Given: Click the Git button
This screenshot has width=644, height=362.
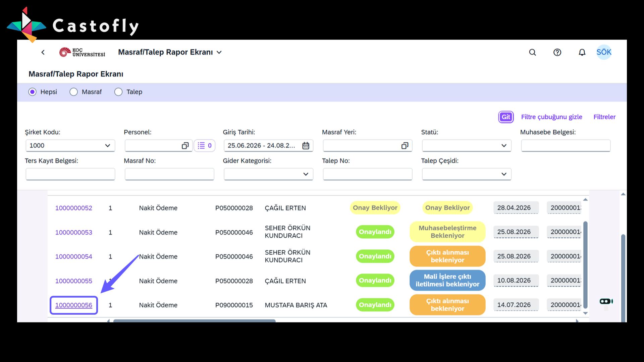Looking at the screenshot, I should click(506, 117).
